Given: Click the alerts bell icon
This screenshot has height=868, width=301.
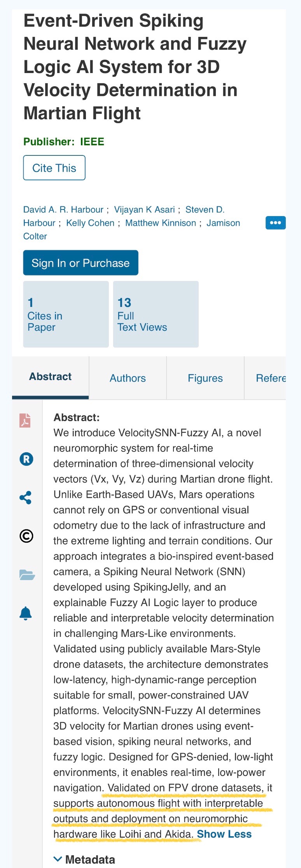Looking at the screenshot, I should [26, 613].
